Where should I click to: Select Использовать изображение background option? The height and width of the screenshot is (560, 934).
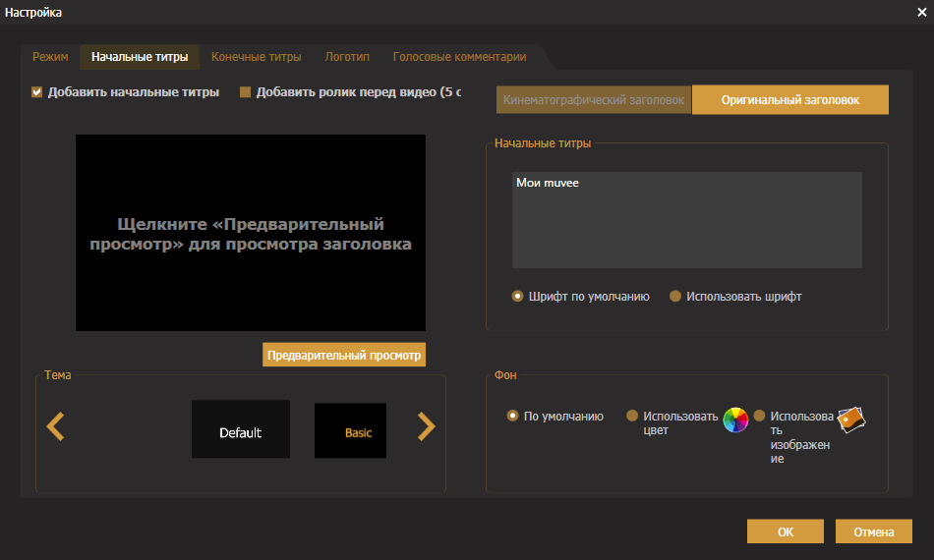[759, 416]
